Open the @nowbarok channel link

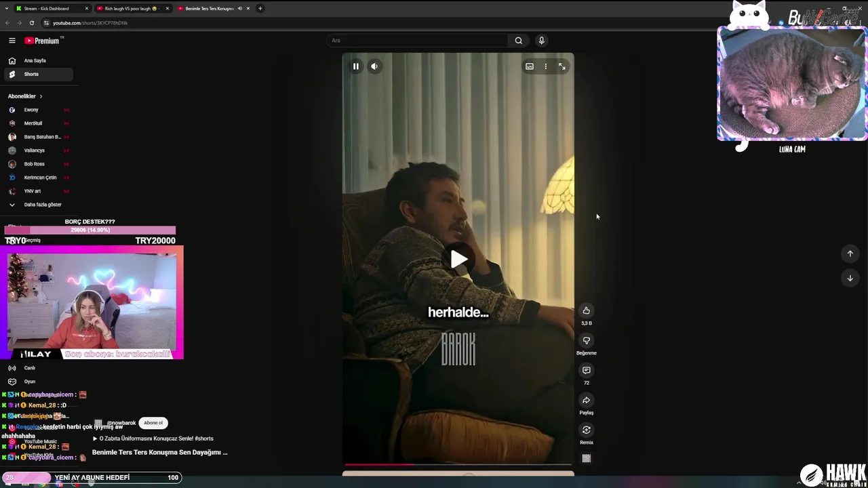point(121,423)
